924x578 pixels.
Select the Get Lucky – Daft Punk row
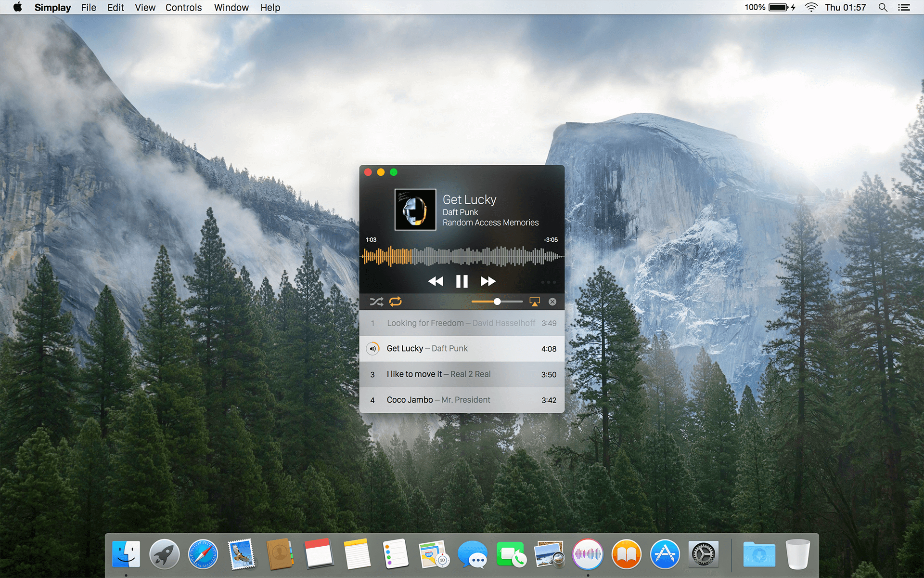462,349
